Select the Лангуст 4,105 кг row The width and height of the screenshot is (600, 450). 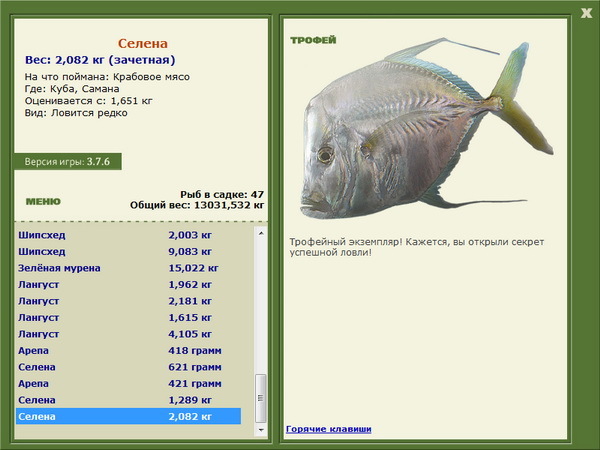pyautogui.click(x=129, y=334)
